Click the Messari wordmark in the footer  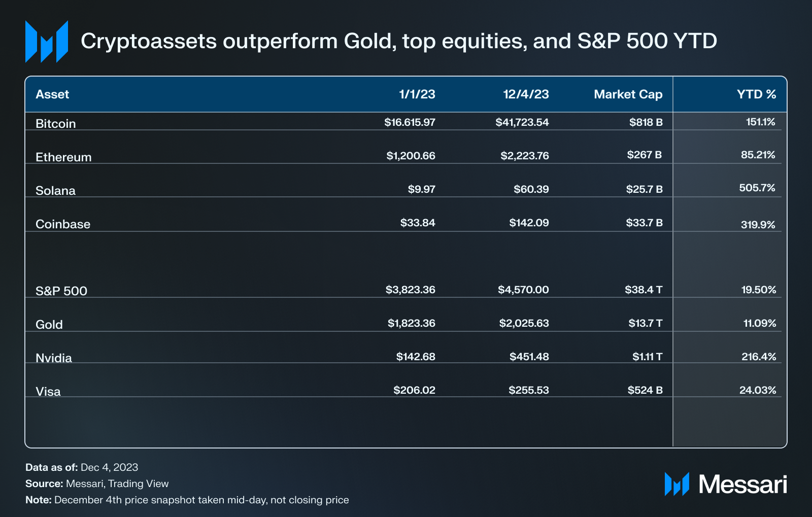click(x=743, y=484)
